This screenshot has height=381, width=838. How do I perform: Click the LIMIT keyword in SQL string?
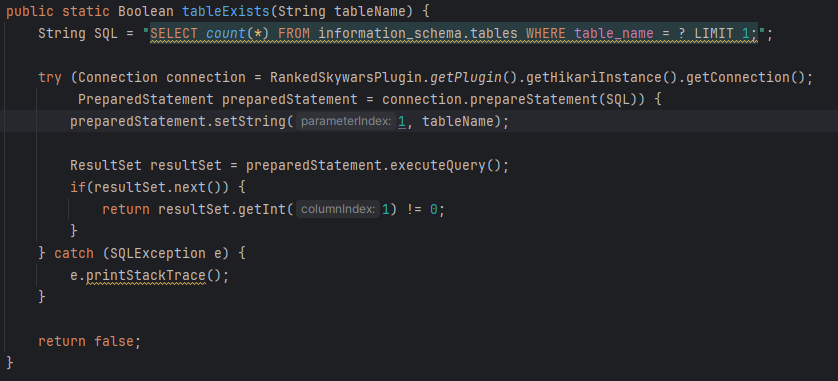click(714, 34)
